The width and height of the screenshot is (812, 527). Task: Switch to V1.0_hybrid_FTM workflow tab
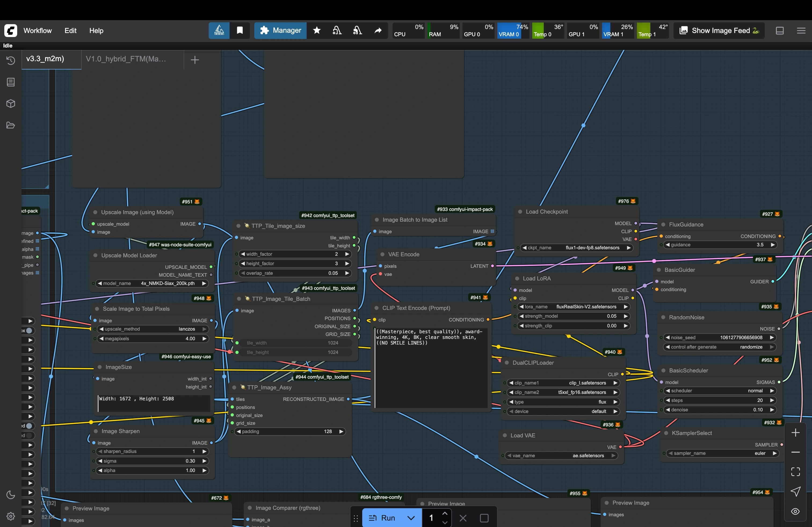click(x=126, y=59)
